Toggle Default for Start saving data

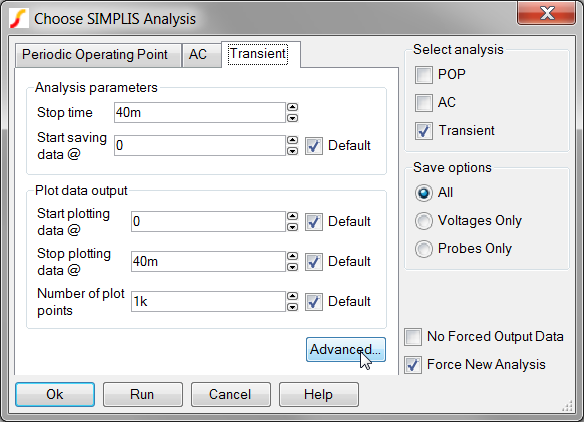314,146
